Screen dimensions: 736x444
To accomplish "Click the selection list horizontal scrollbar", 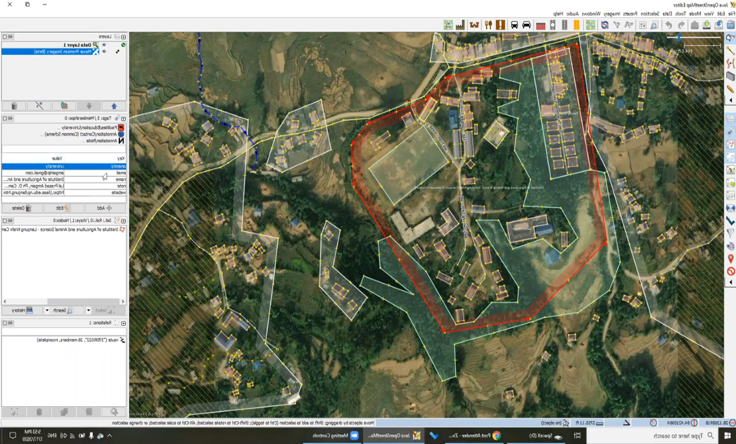I will pos(84,301).
